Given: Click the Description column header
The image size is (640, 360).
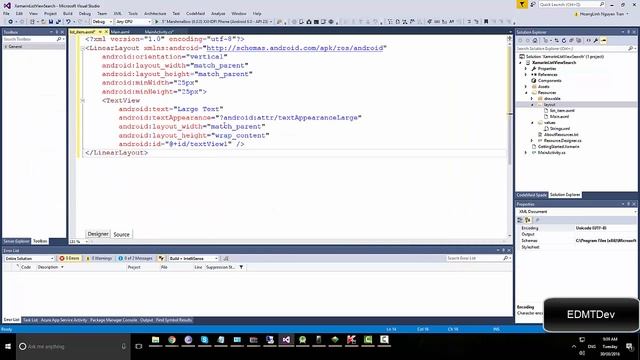Looking at the screenshot, I should (48, 267).
